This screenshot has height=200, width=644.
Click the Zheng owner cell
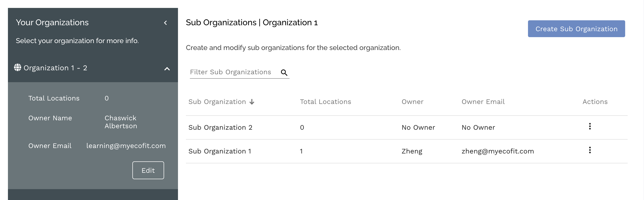pyautogui.click(x=411, y=151)
